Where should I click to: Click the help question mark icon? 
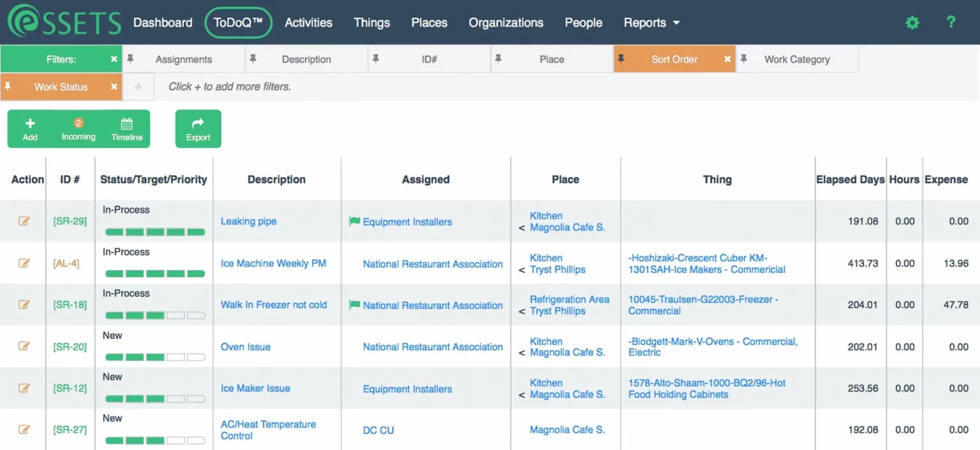tap(951, 22)
